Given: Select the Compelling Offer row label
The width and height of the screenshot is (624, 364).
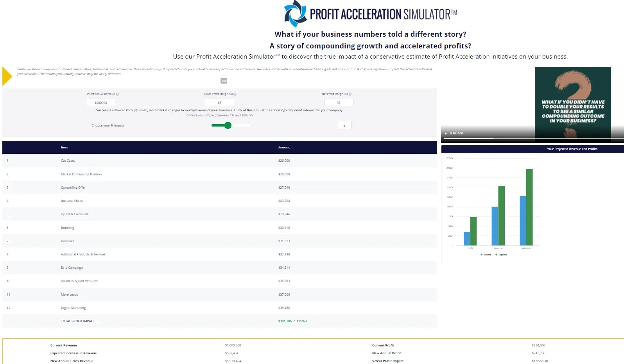Looking at the screenshot, I should 73,187.
